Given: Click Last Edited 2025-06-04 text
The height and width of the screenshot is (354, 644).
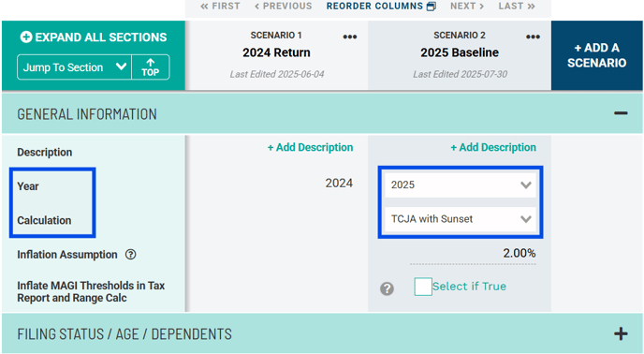Looking at the screenshot, I should click(277, 74).
